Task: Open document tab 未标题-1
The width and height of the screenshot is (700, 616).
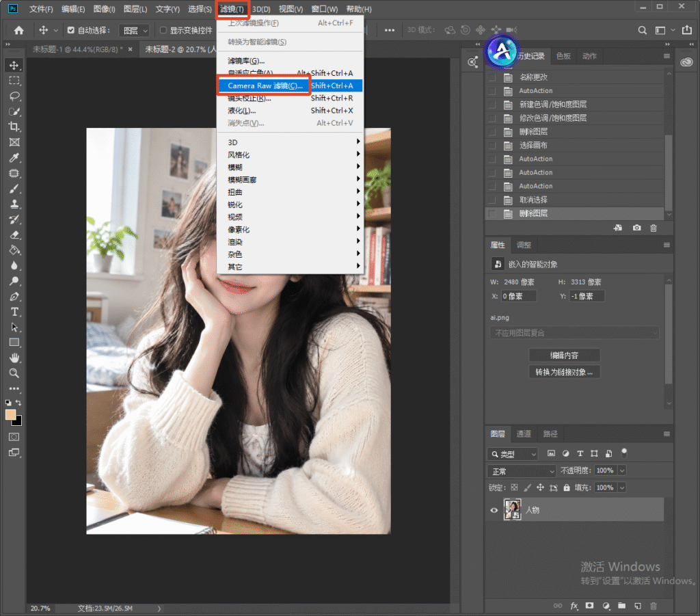Action: point(78,49)
